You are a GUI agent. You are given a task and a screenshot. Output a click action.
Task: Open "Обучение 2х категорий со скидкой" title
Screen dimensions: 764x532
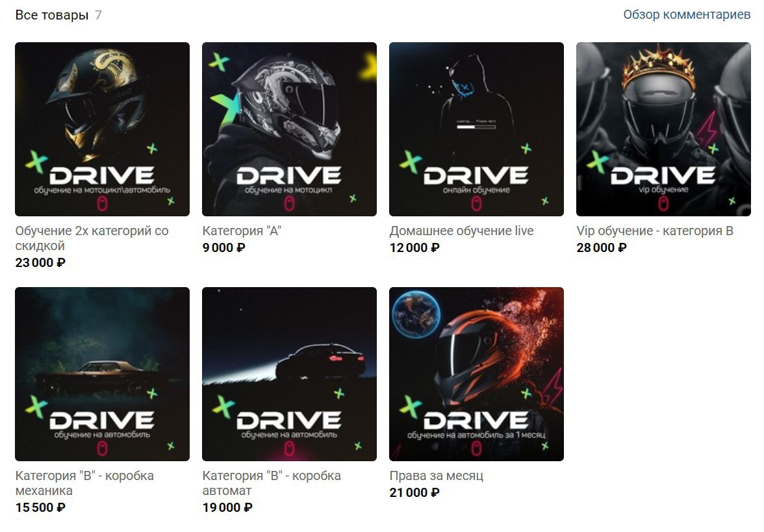[92, 238]
